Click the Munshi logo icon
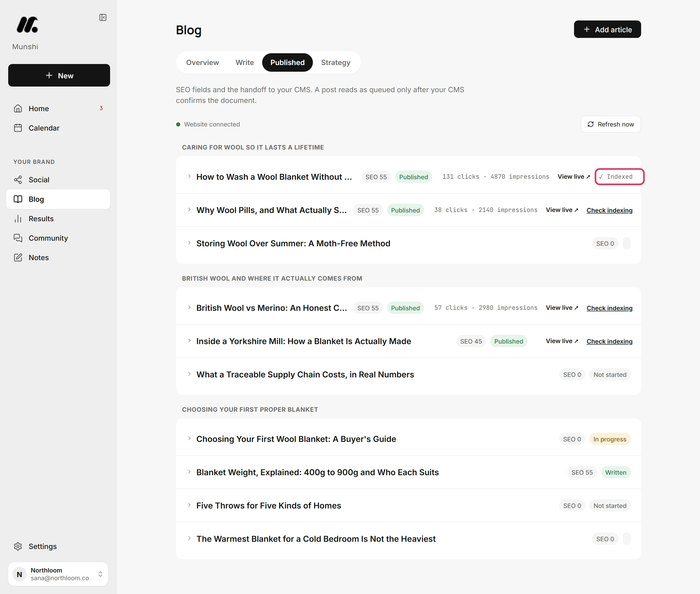Image resolution: width=700 pixels, height=594 pixels. pyautogui.click(x=27, y=25)
